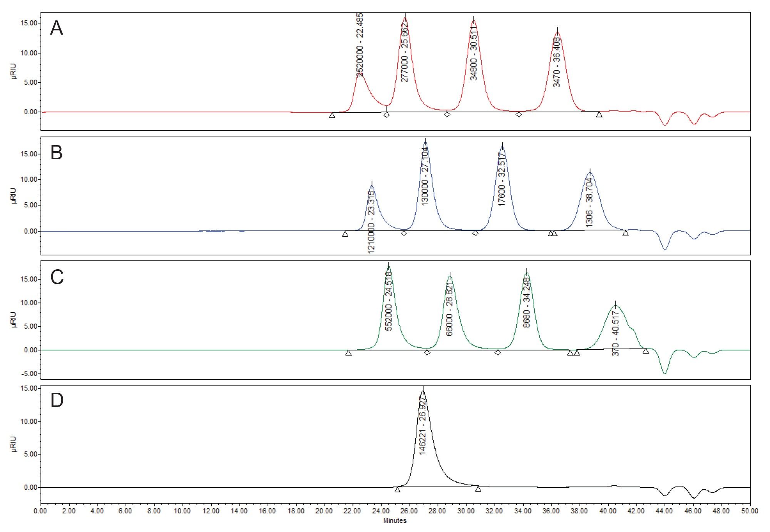Click the µRIU axis title of panel D
This screenshot has width=770, height=532.
point(14,444)
